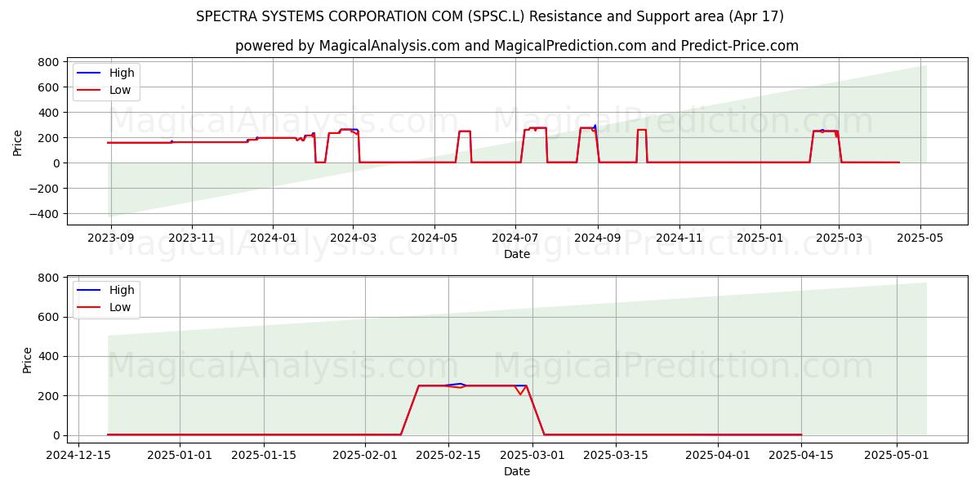This screenshot has width=980, height=490.
Task: Click the 'Date' axis label under bottom chart
Action: pyautogui.click(x=517, y=471)
